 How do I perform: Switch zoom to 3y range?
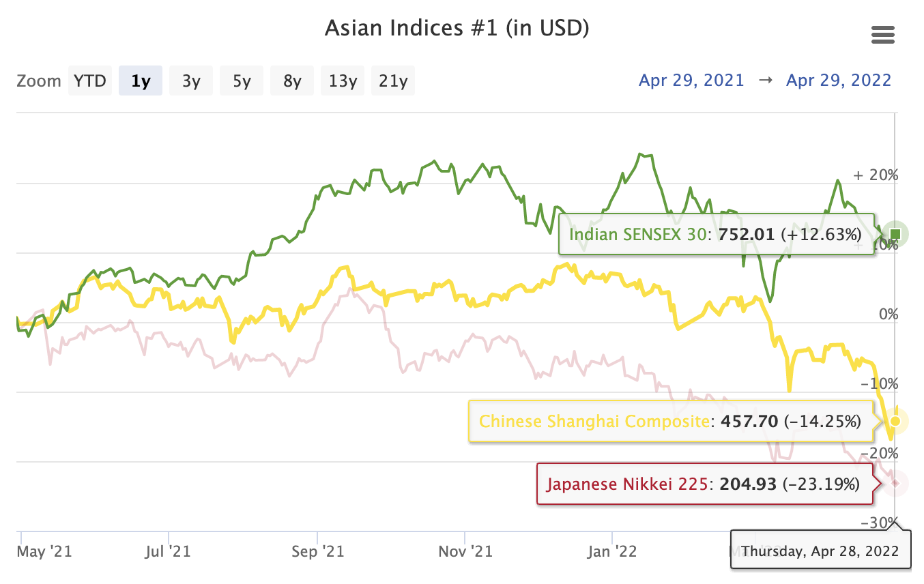(191, 81)
